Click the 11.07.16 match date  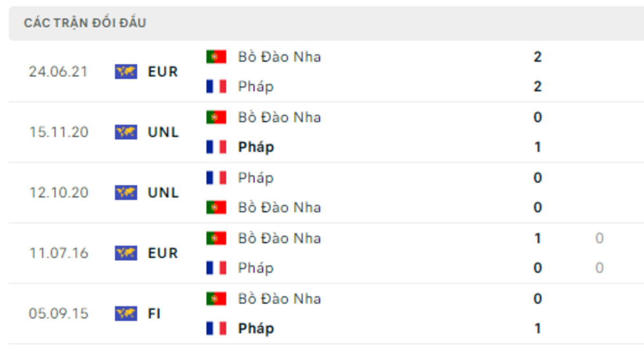(58, 253)
